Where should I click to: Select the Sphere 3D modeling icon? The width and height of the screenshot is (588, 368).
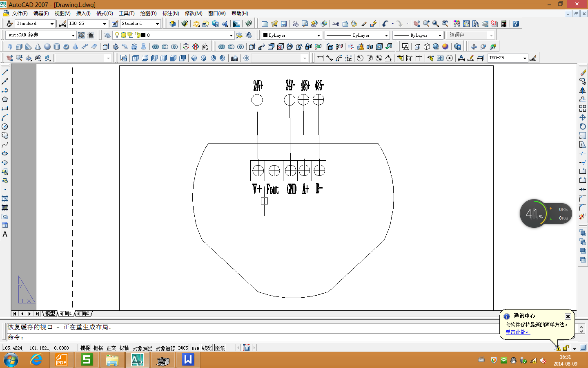[47, 47]
